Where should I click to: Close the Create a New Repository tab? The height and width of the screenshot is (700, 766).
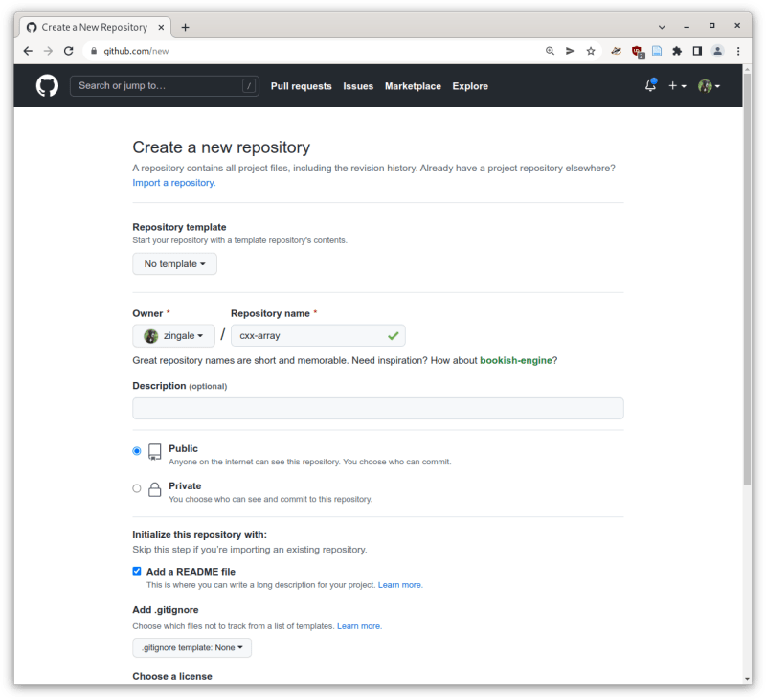(x=161, y=28)
